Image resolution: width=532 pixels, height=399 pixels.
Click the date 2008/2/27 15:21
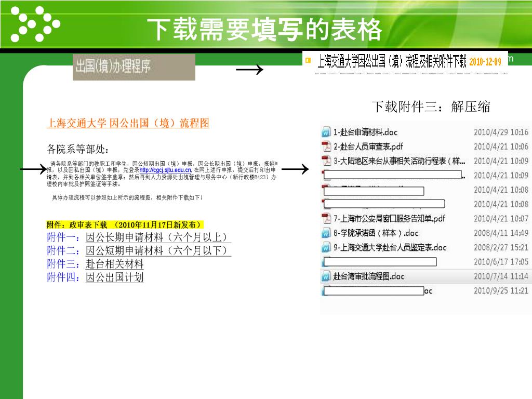(501, 248)
